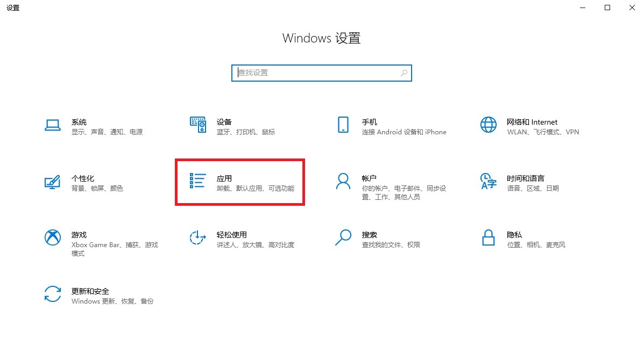The image size is (644, 346).
Task: Close the 设置 window
Action: pyautogui.click(x=632, y=8)
